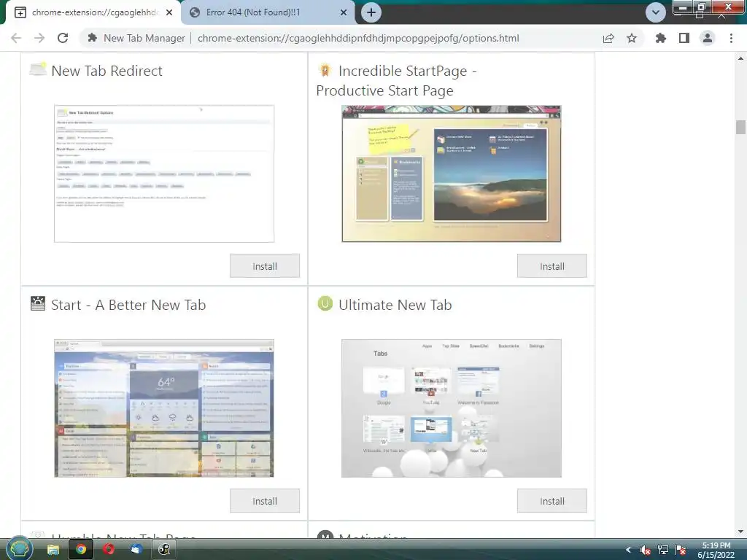Open the Extensions puzzle icon
This screenshot has width=747, height=560.
click(x=661, y=38)
